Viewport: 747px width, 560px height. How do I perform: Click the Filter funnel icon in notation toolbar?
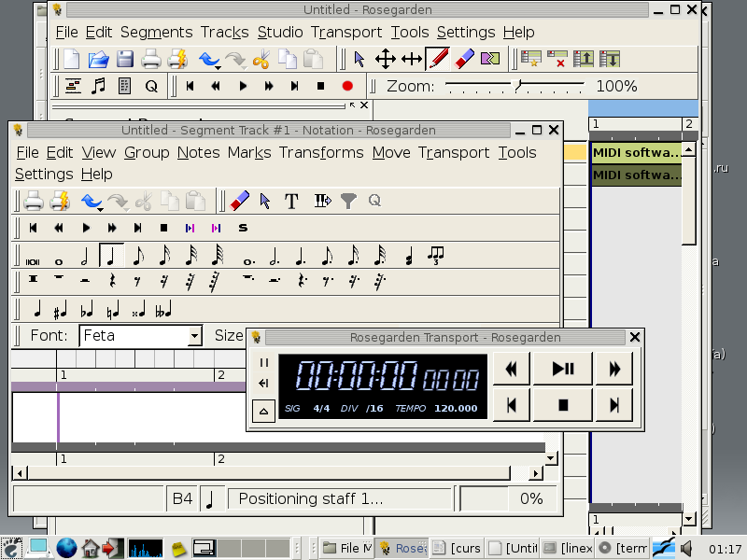(x=348, y=201)
